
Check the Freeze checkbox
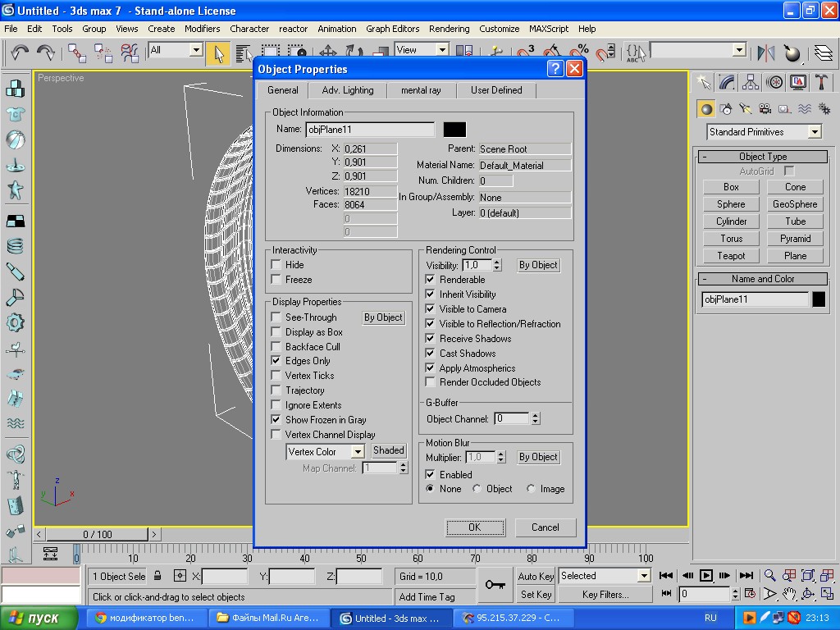276,280
